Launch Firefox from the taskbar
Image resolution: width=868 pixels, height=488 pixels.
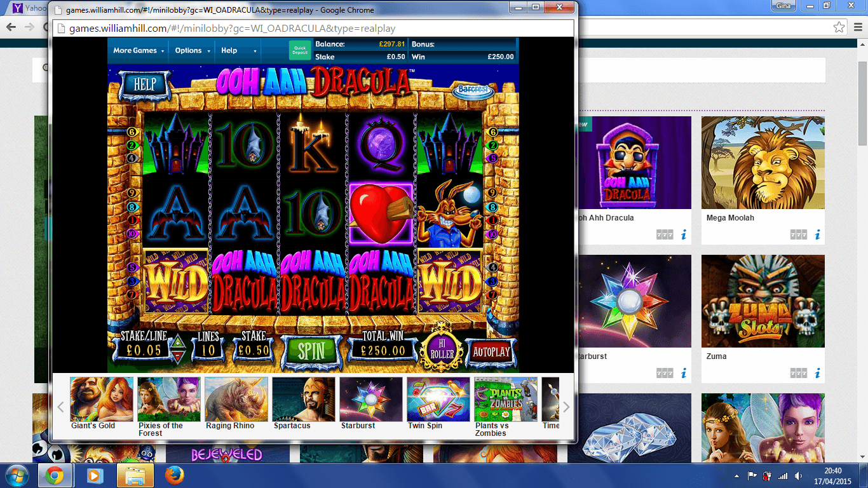coord(174,475)
